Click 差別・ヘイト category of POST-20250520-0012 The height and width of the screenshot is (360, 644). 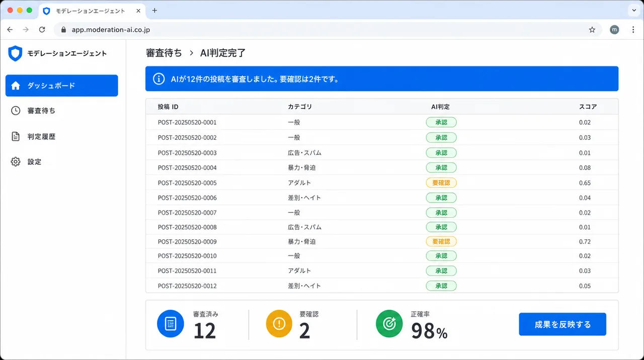pyautogui.click(x=304, y=286)
